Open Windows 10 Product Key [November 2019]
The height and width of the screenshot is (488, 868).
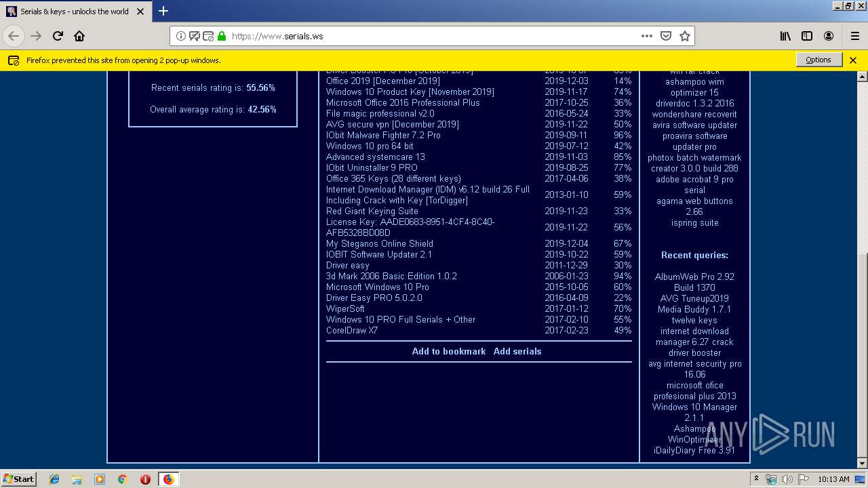pyautogui.click(x=410, y=91)
